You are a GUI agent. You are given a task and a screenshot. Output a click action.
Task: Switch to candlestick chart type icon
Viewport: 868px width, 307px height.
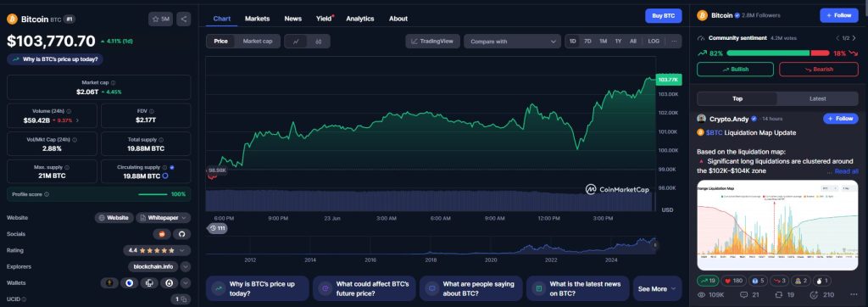coord(319,42)
